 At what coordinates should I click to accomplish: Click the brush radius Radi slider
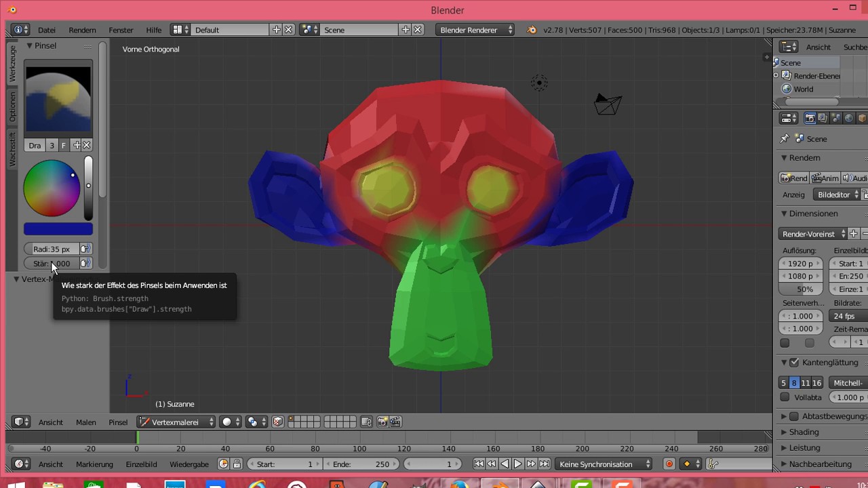point(52,249)
